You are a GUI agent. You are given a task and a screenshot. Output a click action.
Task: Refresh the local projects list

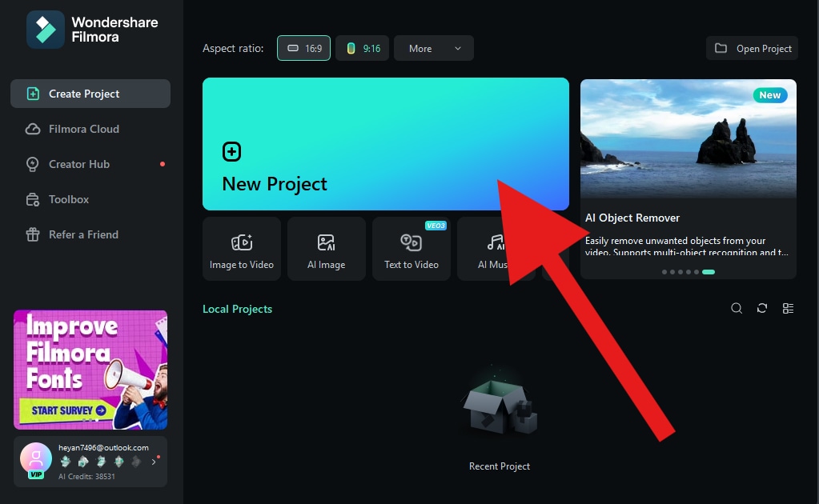[x=762, y=308]
